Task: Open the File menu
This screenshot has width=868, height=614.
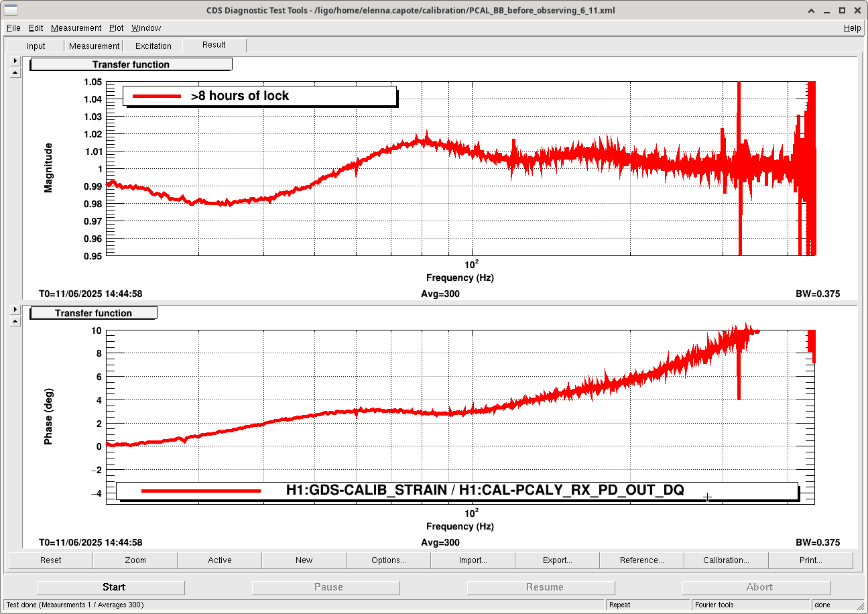Action: (x=13, y=28)
